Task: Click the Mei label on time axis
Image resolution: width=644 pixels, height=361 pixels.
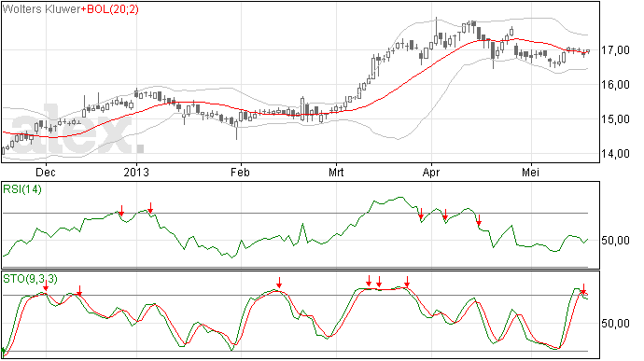Action: [x=531, y=172]
